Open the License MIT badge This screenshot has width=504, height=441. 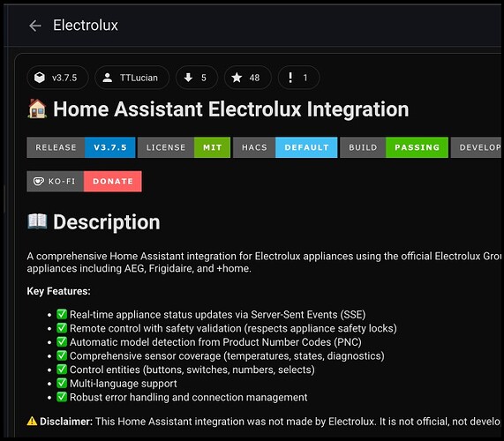184,147
